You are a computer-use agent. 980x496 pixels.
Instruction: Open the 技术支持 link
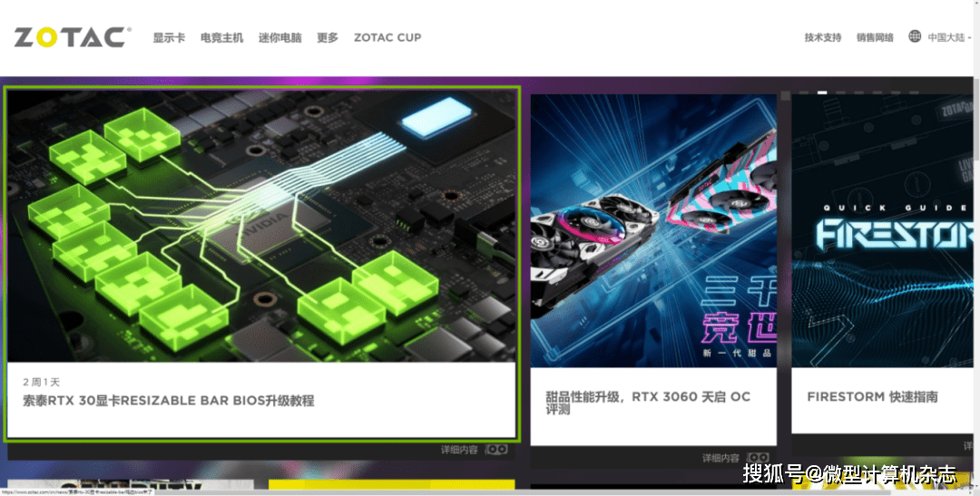(x=822, y=37)
